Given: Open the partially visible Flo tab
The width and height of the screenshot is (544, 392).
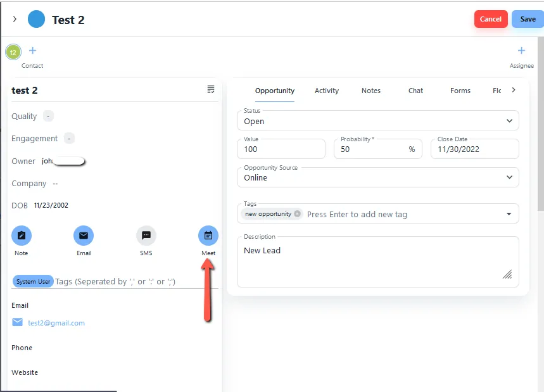Looking at the screenshot, I should [497, 91].
